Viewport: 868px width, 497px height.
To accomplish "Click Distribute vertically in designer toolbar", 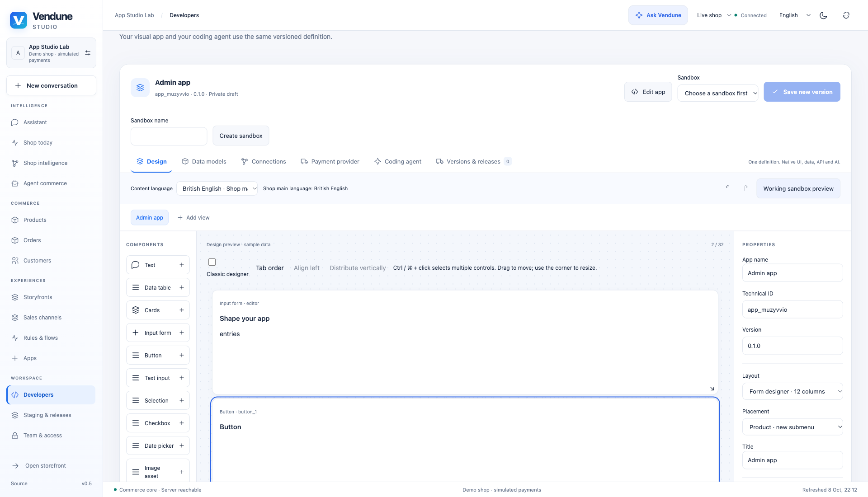I will click(358, 268).
